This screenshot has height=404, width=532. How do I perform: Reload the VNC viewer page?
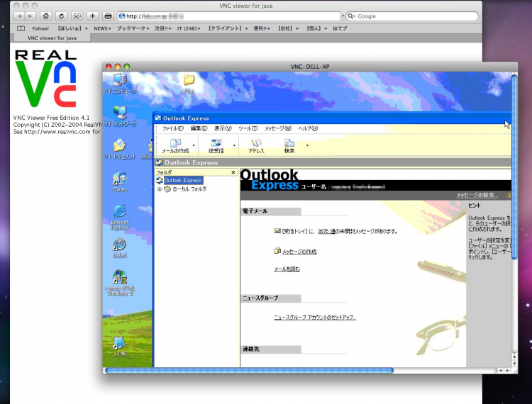(61, 16)
